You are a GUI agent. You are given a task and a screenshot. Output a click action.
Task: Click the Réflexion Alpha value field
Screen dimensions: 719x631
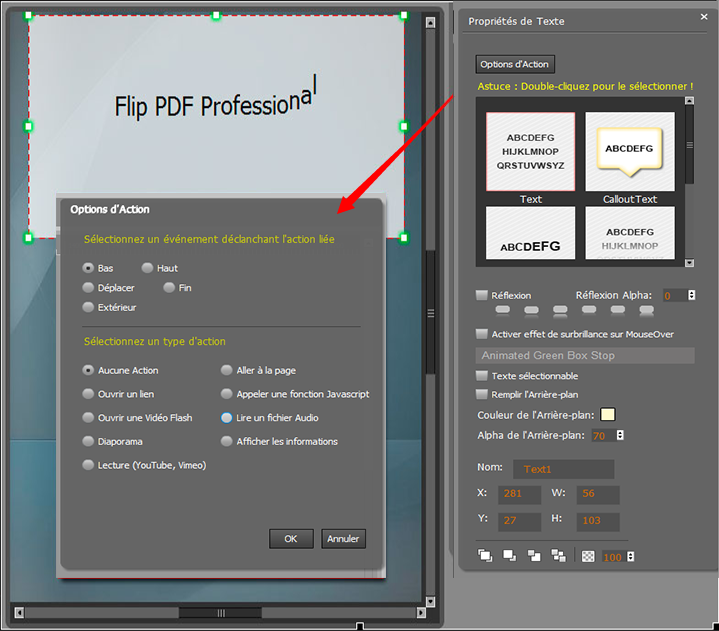tap(675, 296)
